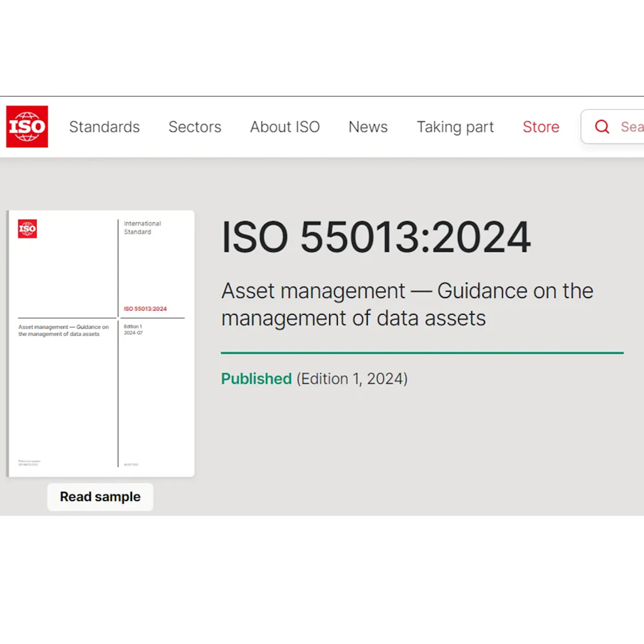Click the small ISO logo on the cover

coord(27,229)
